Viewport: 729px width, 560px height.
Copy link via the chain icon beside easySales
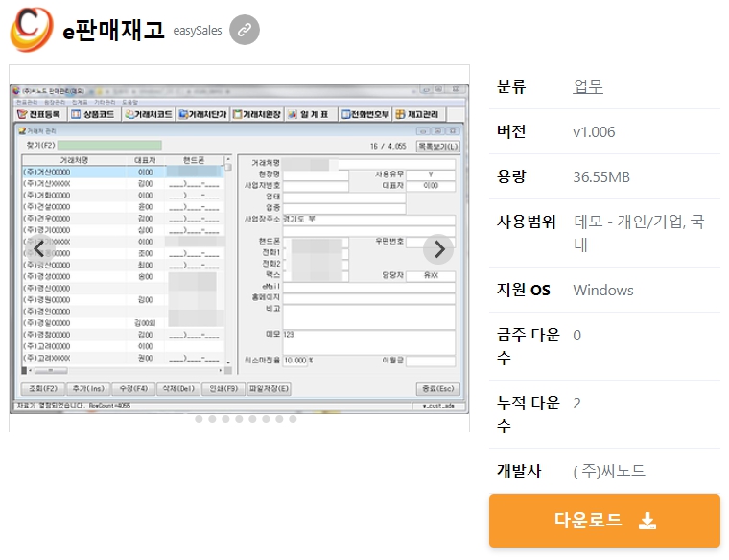tap(245, 30)
